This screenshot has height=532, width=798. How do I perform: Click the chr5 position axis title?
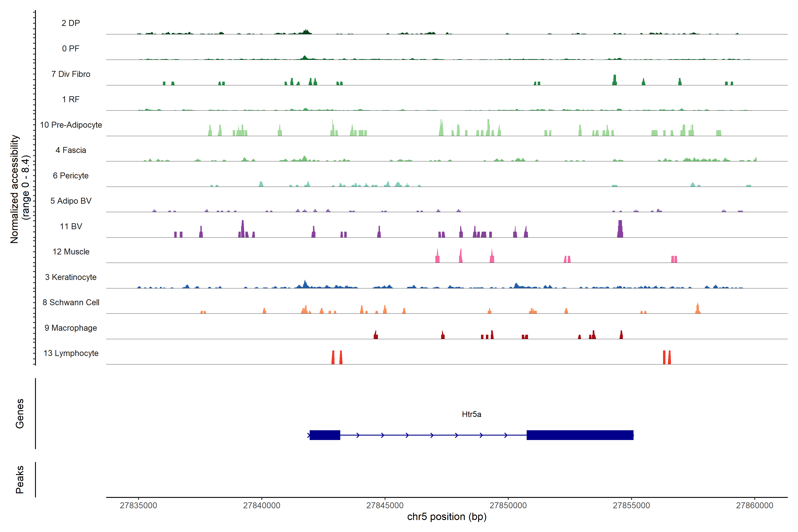pos(446,517)
